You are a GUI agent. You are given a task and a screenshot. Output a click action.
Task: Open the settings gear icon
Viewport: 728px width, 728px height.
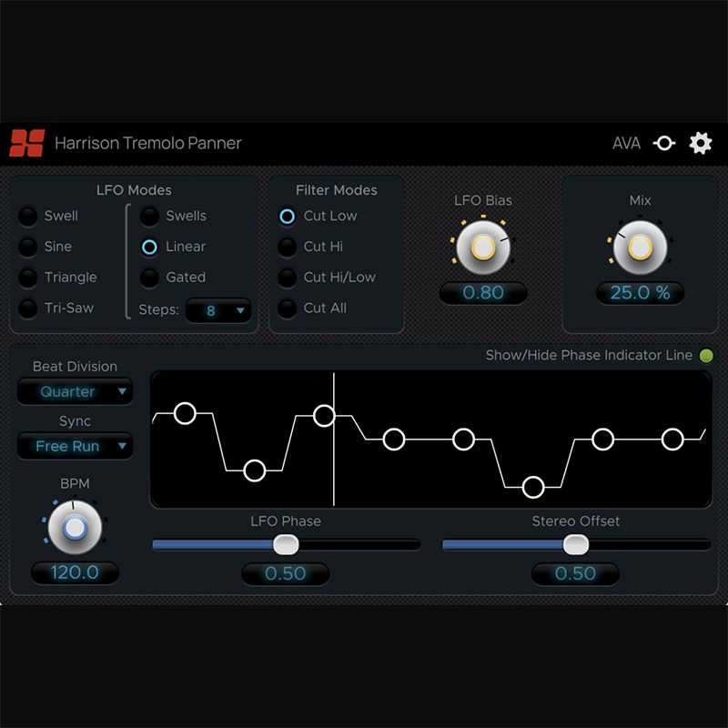pos(700,143)
